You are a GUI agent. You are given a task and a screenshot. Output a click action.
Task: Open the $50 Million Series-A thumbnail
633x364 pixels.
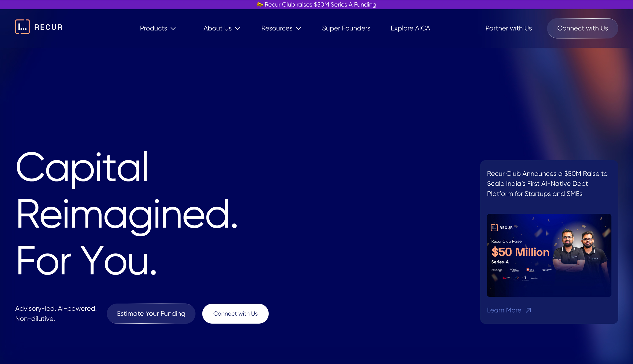[x=549, y=255]
